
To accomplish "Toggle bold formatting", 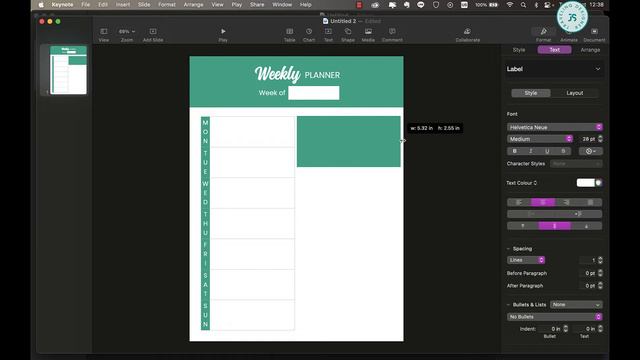I will (515, 151).
